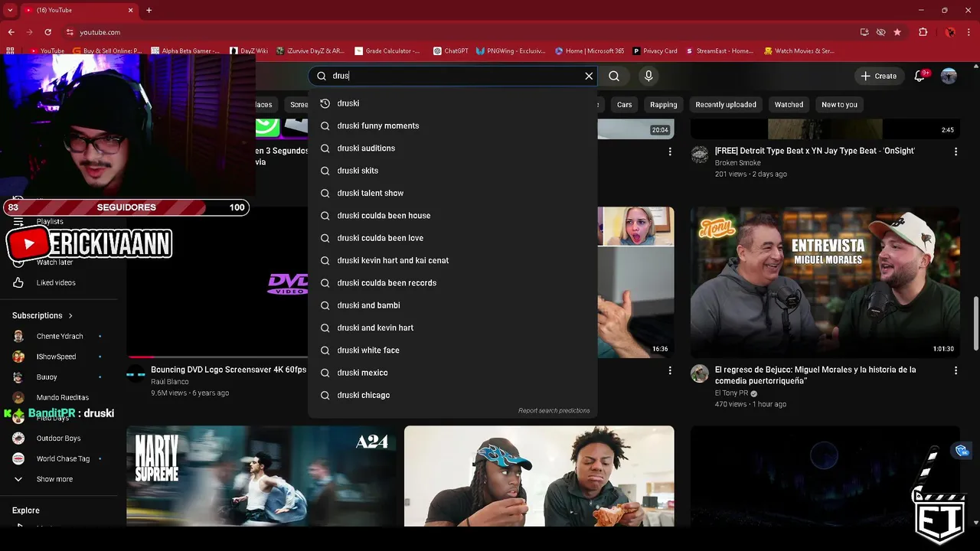Open the DayZ Wiki bookmark
The image size is (980, 551).
tap(248, 51)
